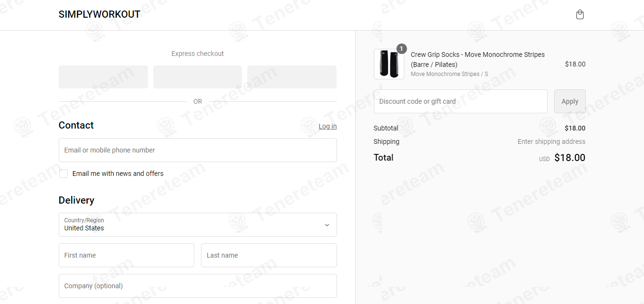The width and height of the screenshot is (644, 304).
Task: Focus the Discount code or gift card field
Action: click(460, 101)
